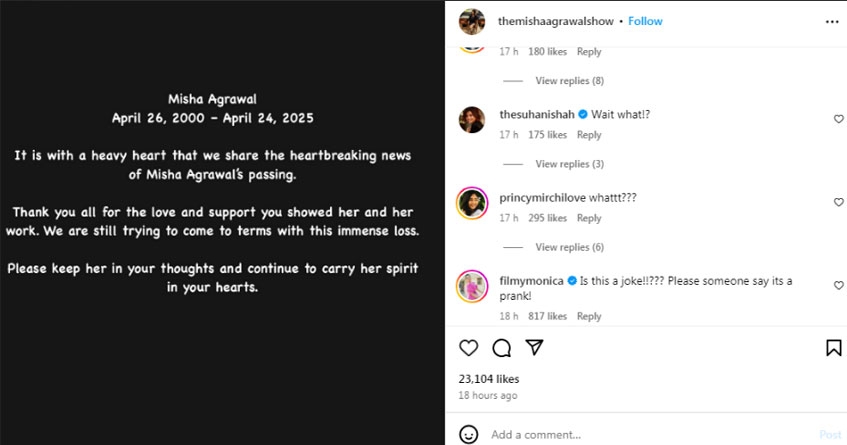This screenshot has height=445, width=847.
Task: Click the Add a comment field
Action: tap(648, 434)
